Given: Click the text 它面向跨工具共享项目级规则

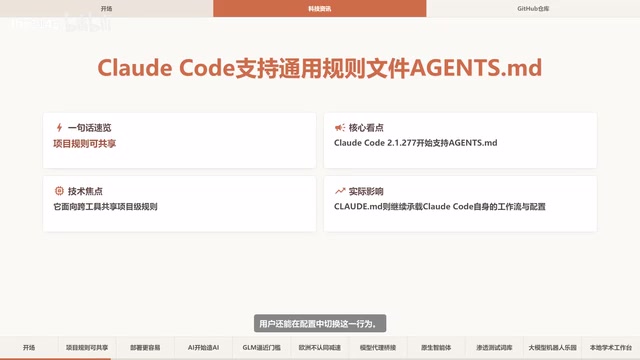Looking at the screenshot, I should point(105,207).
